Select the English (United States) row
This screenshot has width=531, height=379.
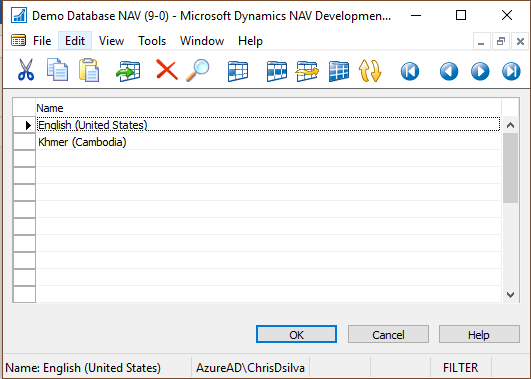pos(268,125)
